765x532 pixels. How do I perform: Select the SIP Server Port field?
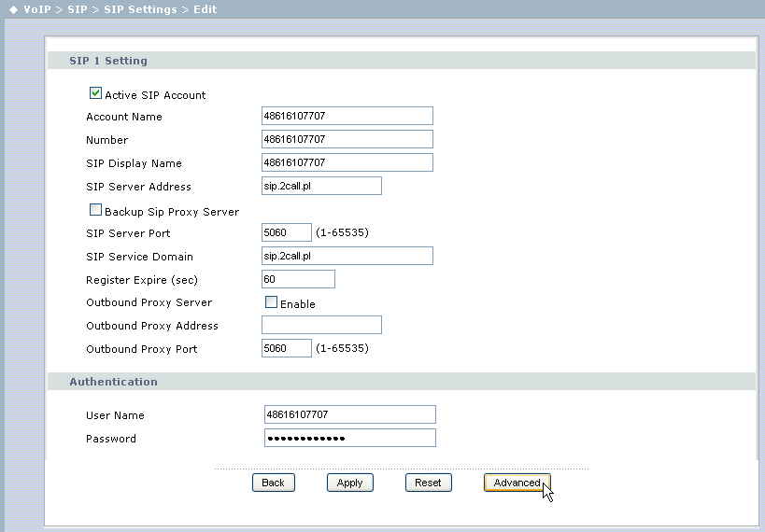click(287, 232)
